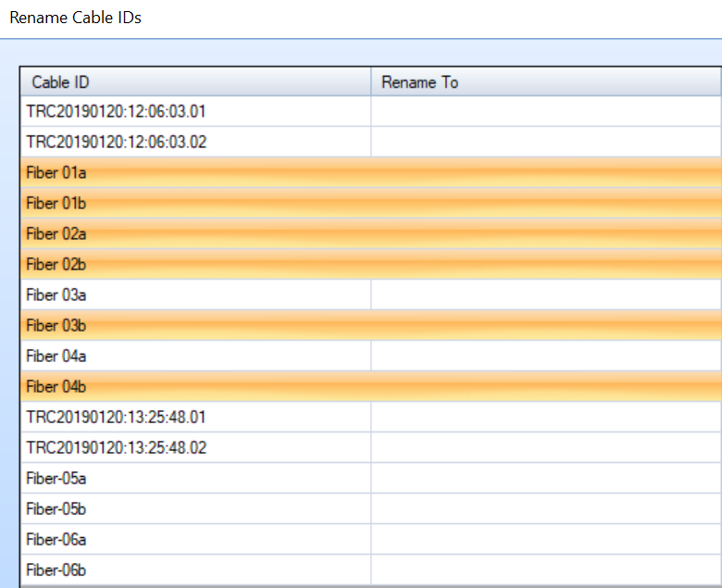Click the Fiber 03b highlighted row
This screenshot has height=588, width=722.
[x=371, y=326]
